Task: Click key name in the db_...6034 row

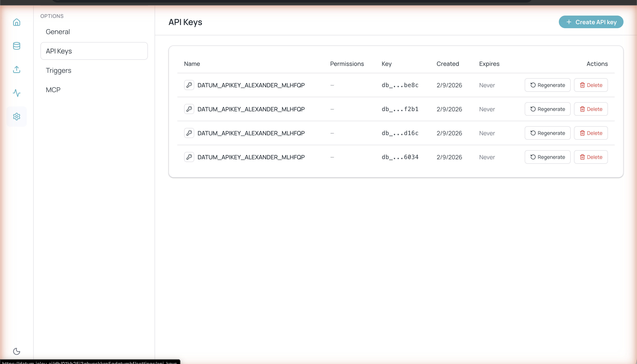Action: [x=251, y=157]
